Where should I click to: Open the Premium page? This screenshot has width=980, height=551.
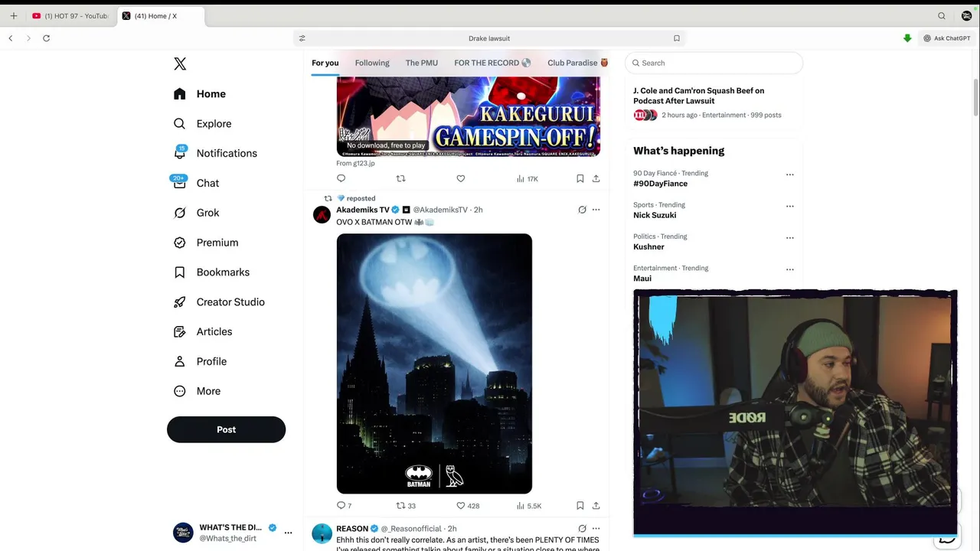point(206,243)
